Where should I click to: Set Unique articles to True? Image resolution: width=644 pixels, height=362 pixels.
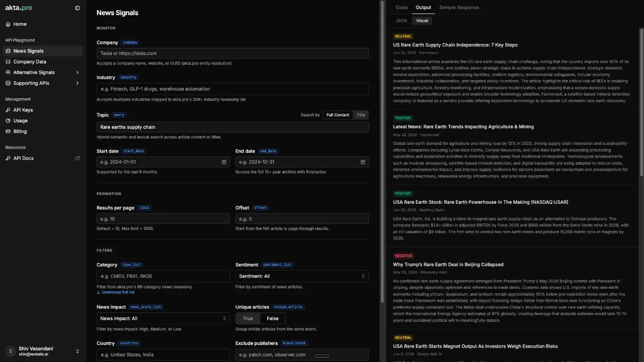tap(248, 318)
